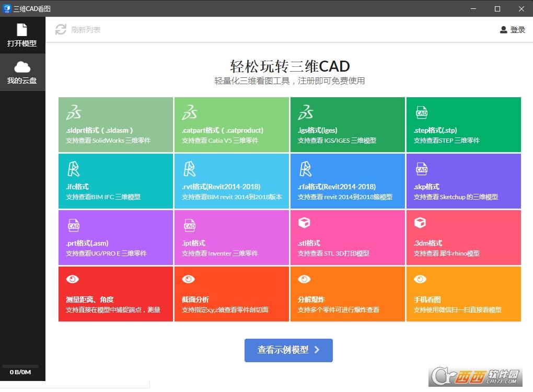Screen dimensions: 533x392
Task: Click the CAD icon on .step tile
Action: coord(422,112)
